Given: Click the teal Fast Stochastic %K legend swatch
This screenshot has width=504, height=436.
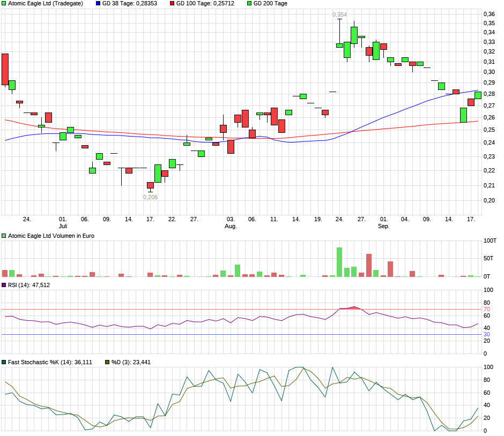Looking at the screenshot, I should pos(4,362).
